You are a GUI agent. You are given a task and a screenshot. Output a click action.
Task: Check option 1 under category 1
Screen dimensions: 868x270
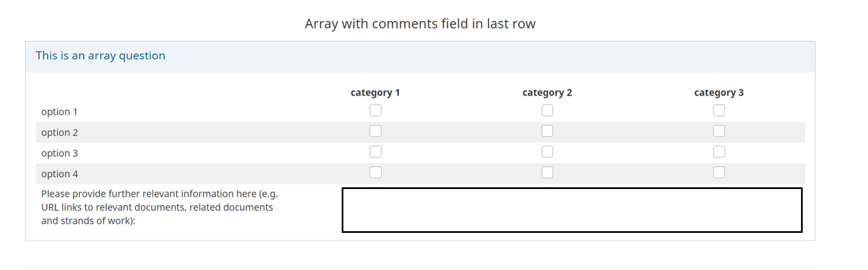pyautogui.click(x=375, y=111)
